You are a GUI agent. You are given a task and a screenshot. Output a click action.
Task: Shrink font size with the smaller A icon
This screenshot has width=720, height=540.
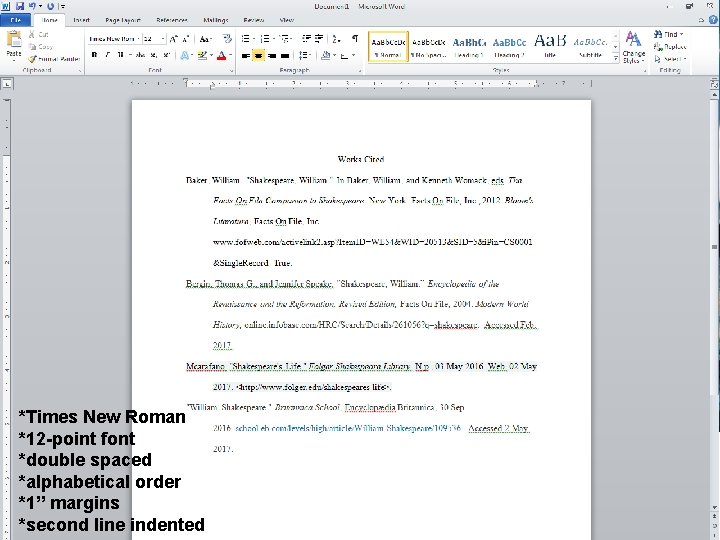tap(186, 39)
